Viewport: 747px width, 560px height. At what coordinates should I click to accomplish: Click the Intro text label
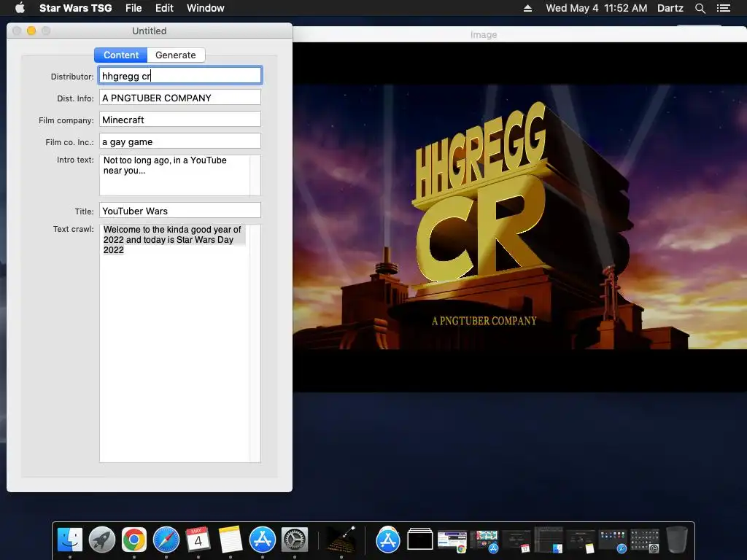[x=75, y=160]
